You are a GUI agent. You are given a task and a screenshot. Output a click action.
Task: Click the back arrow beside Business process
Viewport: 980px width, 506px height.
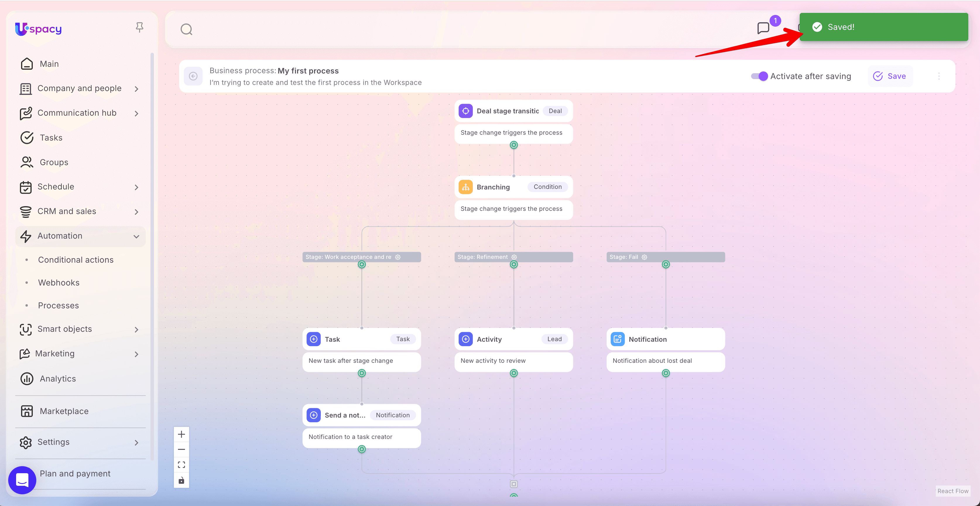[x=193, y=76]
